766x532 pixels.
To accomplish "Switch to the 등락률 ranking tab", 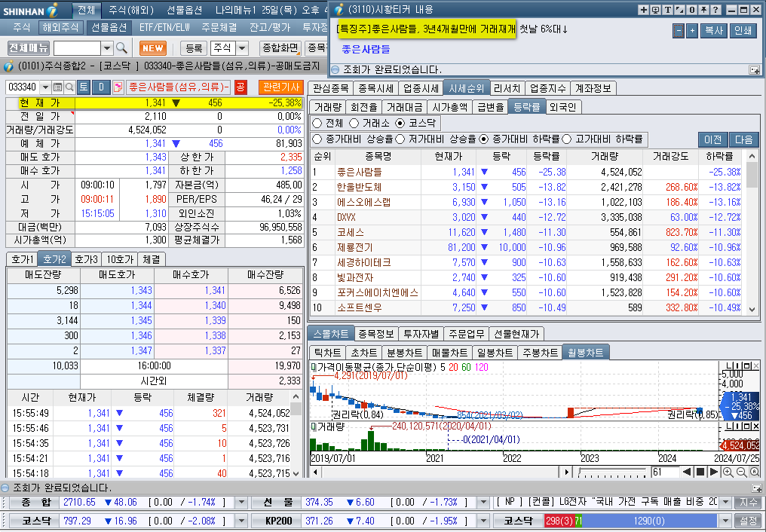I will coord(526,107).
